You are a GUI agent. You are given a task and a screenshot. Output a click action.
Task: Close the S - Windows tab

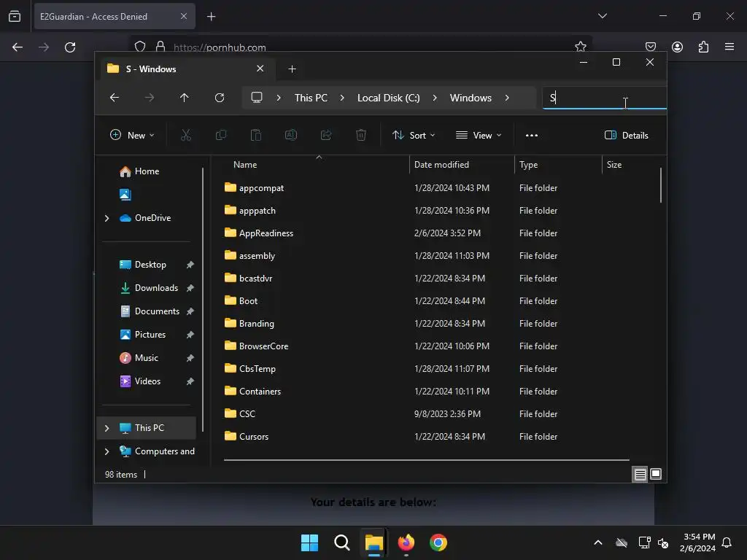(260, 69)
